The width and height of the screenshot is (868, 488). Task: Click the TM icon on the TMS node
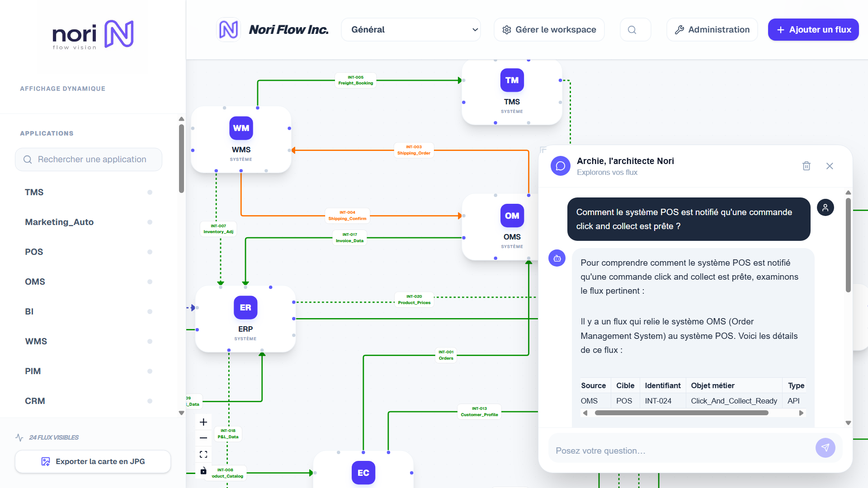pyautogui.click(x=512, y=80)
